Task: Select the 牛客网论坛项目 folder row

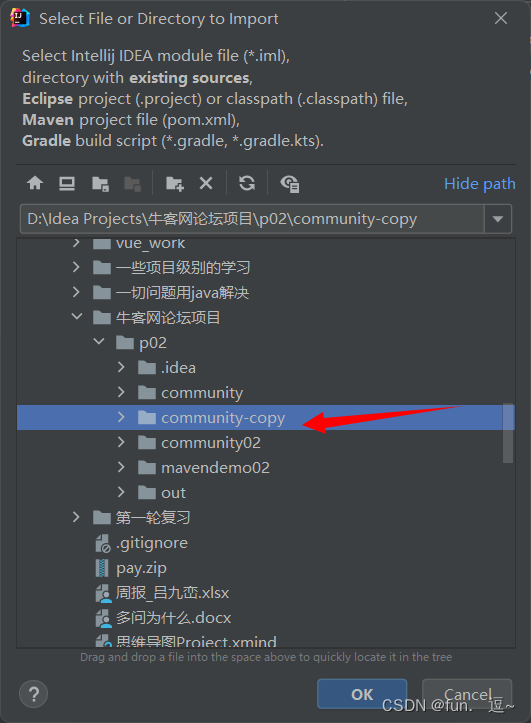Action: 266,317
